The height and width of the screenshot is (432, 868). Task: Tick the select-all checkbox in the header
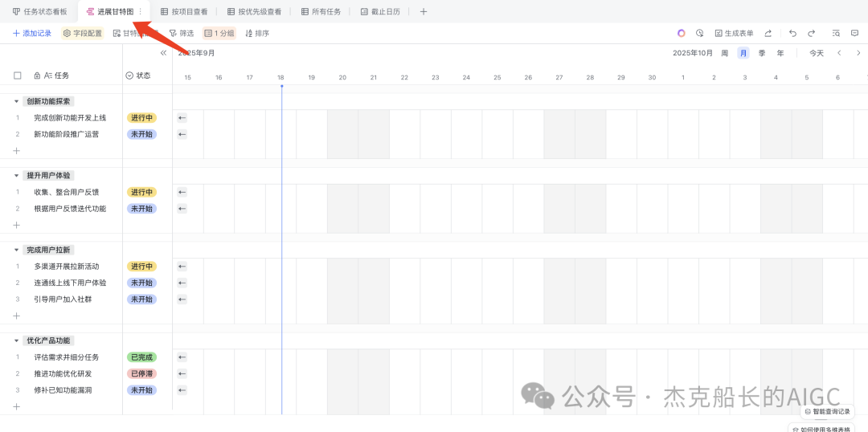point(17,75)
